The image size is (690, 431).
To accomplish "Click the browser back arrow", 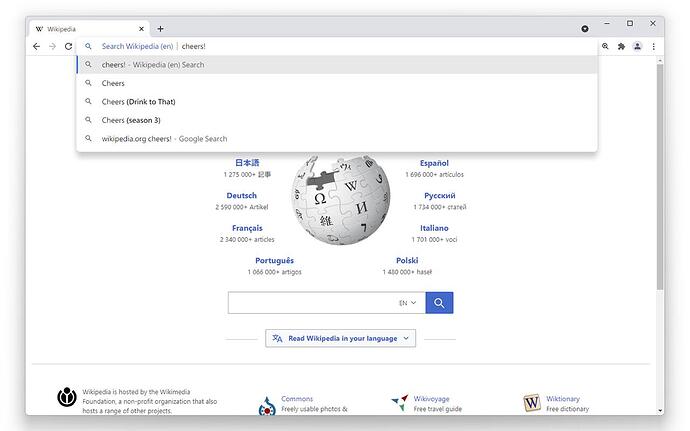I will click(36, 46).
